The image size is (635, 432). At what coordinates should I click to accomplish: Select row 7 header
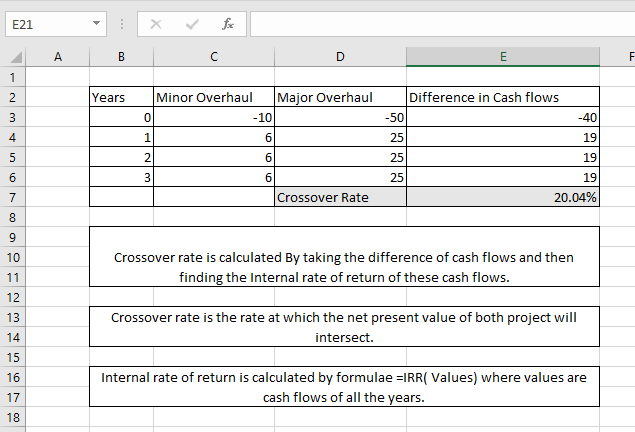[14, 197]
